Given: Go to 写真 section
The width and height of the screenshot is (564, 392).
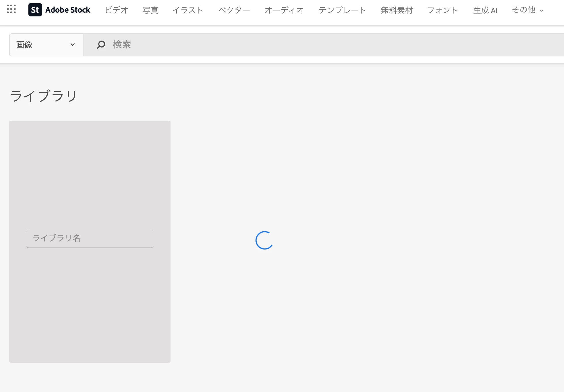Looking at the screenshot, I should click(150, 10).
